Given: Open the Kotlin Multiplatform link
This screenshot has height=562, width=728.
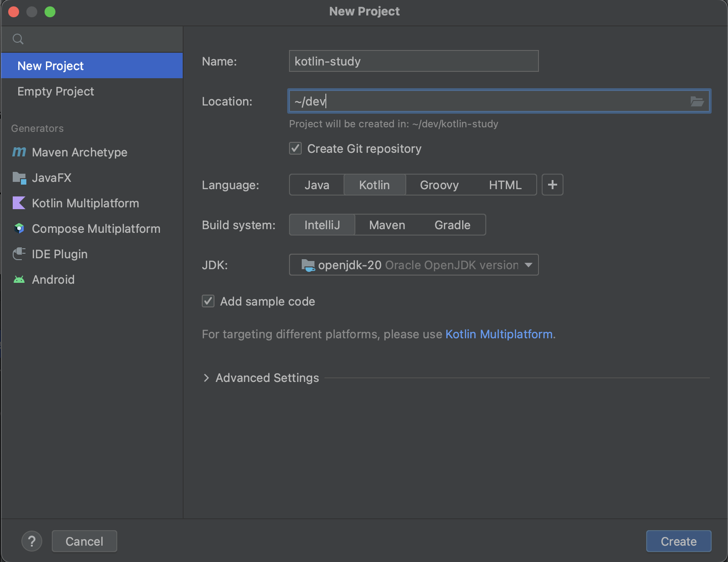Looking at the screenshot, I should point(499,334).
